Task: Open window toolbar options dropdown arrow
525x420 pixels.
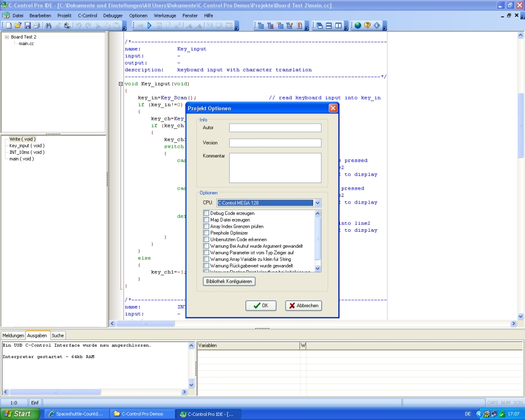Action: [x=346, y=26]
